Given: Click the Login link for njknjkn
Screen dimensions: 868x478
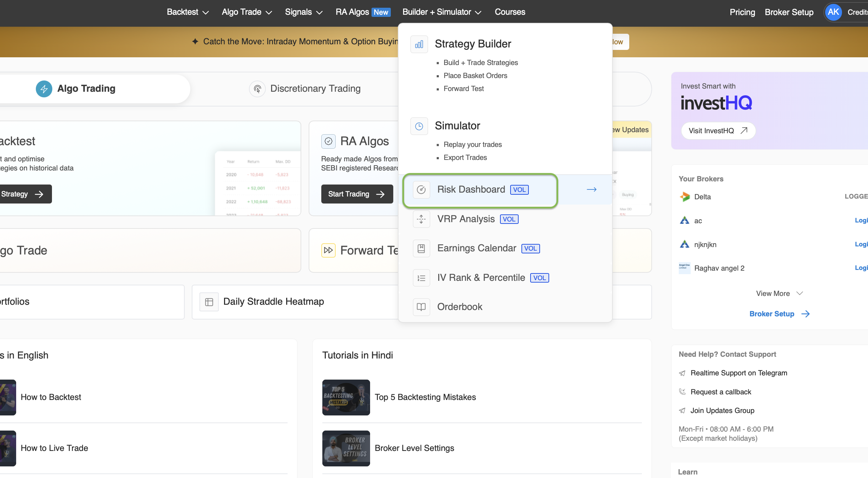Looking at the screenshot, I should coord(861,244).
